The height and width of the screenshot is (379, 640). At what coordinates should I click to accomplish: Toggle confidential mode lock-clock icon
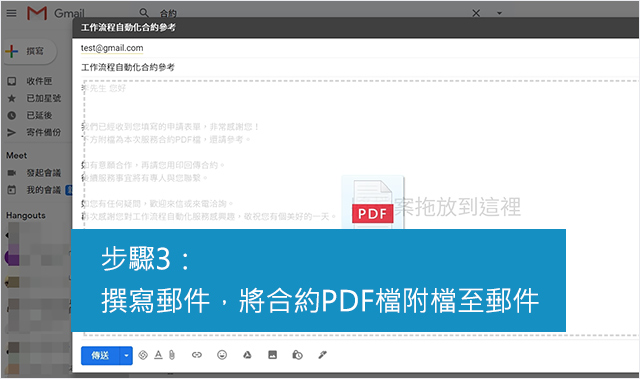[298, 355]
